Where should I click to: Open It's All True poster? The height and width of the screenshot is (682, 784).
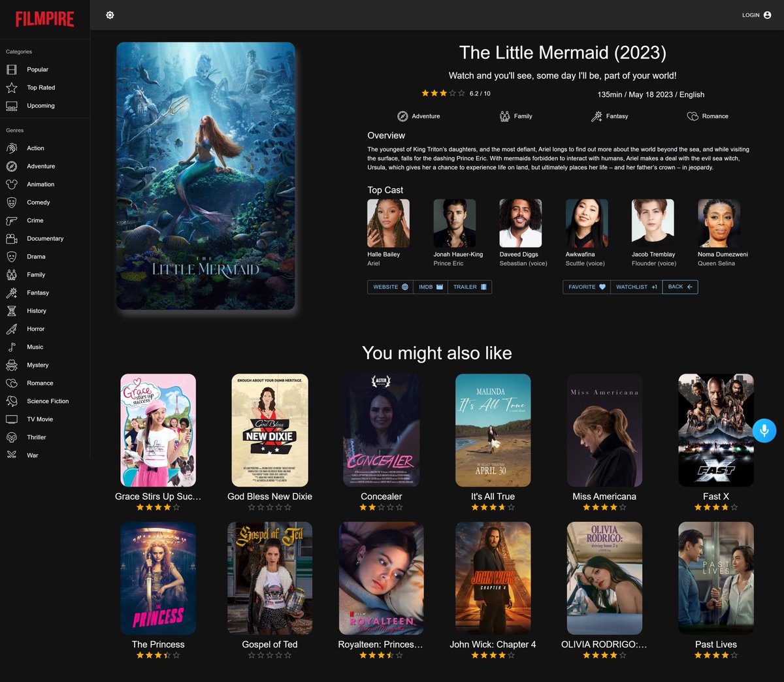click(x=493, y=430)
